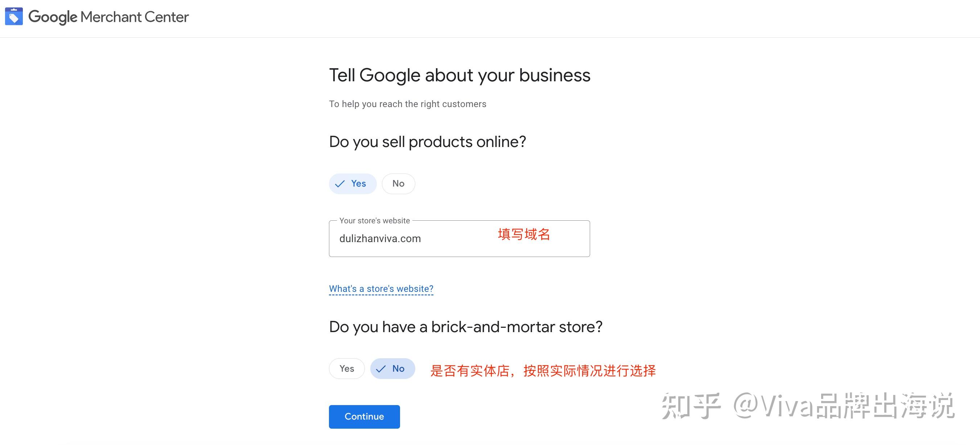980x445 pixels.
Task: Click the Merchant Center price-tag logo icon
Action: pyautogui.click(x=14, y=16)
